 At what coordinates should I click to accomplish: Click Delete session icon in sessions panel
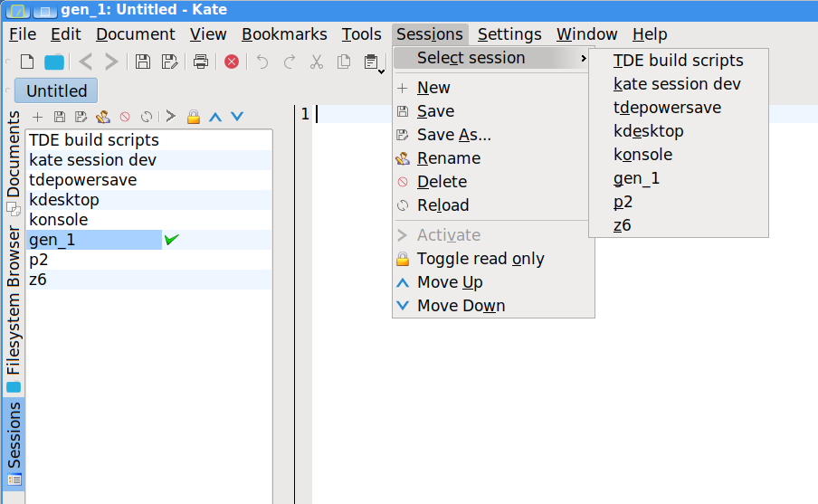[125, 117]
